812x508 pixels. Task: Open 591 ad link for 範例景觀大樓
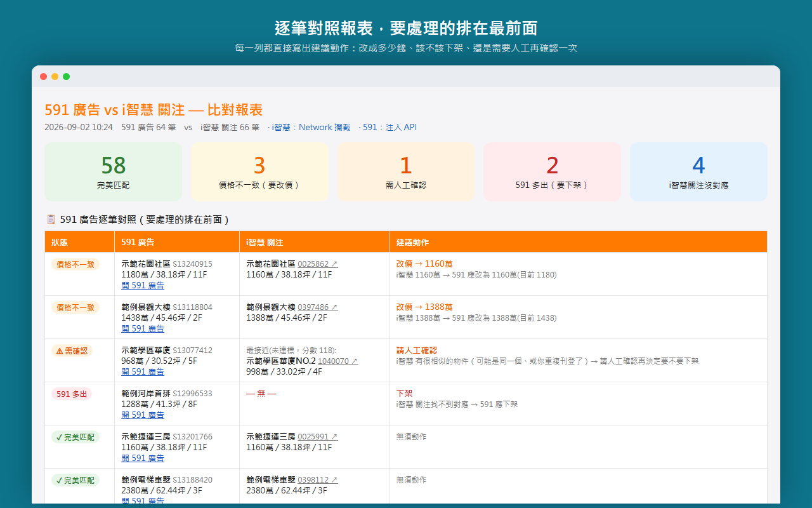(x=143, y=329)
